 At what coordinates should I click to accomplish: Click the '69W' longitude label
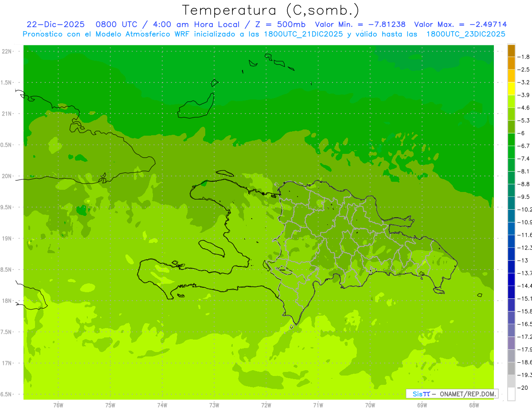[x=422, y=405]
